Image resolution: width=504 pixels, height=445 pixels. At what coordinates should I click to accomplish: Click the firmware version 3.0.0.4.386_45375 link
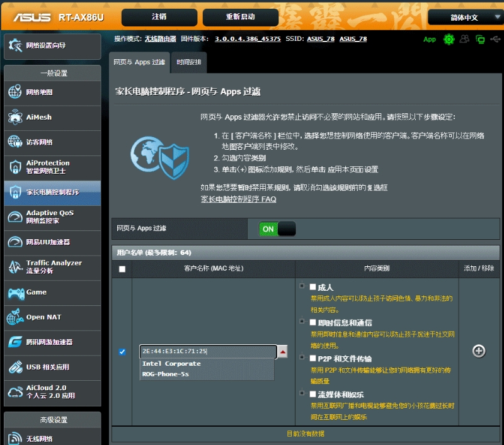(248, 39)
